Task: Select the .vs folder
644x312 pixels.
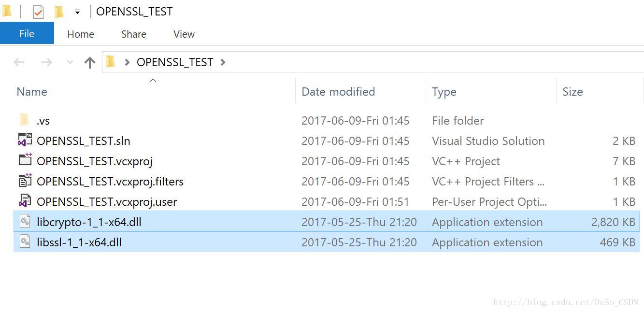Action: pos(327,120)
